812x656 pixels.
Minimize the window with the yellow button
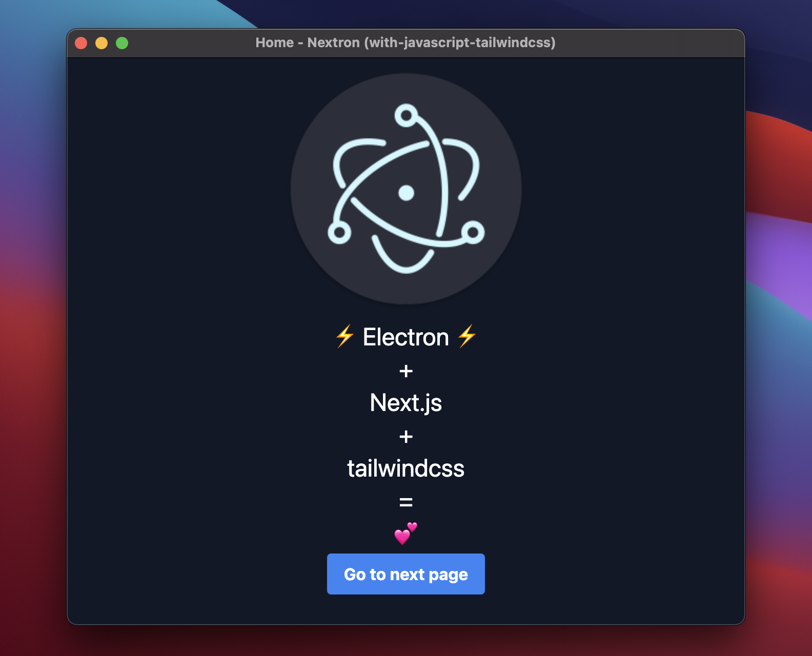click(x=101, y=43)
